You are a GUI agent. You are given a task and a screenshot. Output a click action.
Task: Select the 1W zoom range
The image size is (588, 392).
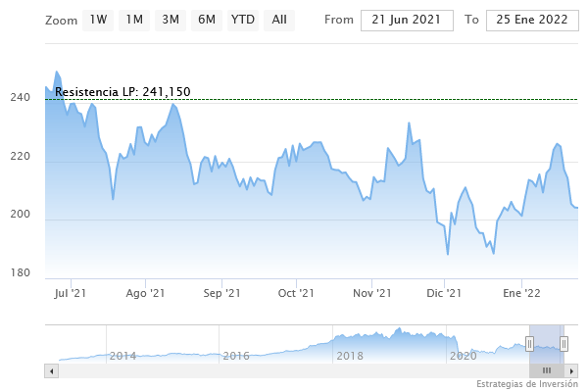click(x=98, y=20)
